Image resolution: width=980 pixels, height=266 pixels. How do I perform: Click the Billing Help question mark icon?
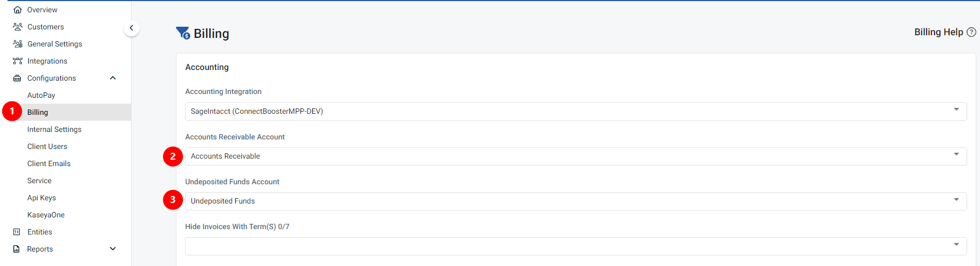pos(971,32)
